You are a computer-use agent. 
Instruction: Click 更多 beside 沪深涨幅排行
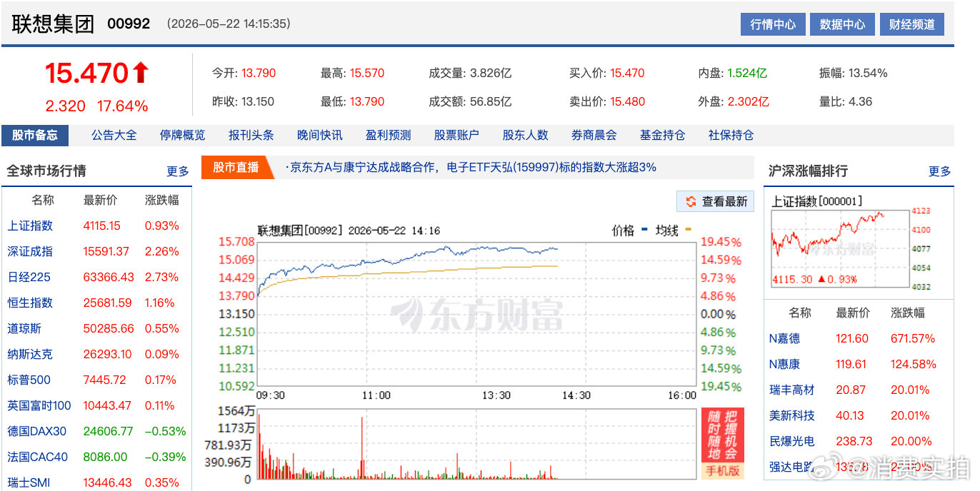tap(940, 171)
